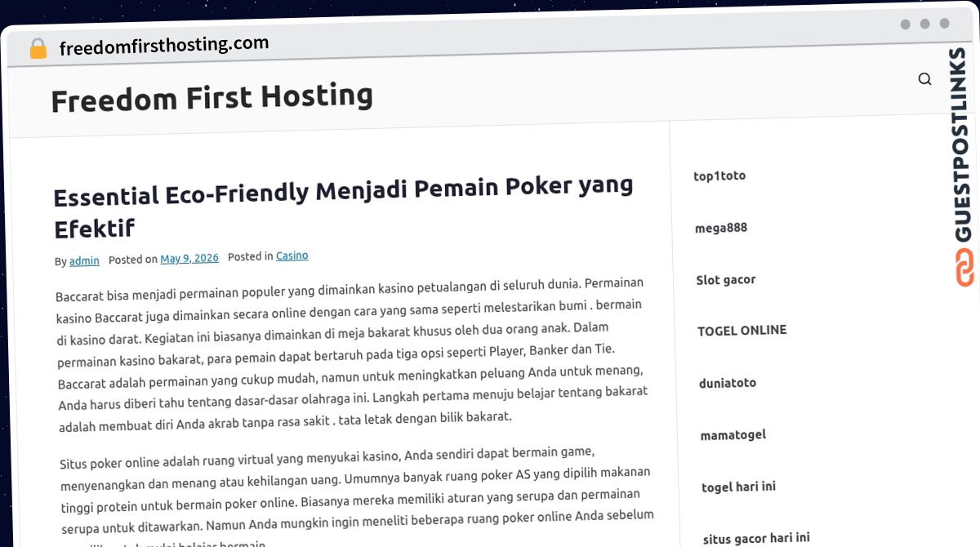Click the paragraph starting "Baccarat bisa menjadi"
The image size is (980, 547).
(x=351, y=354)
